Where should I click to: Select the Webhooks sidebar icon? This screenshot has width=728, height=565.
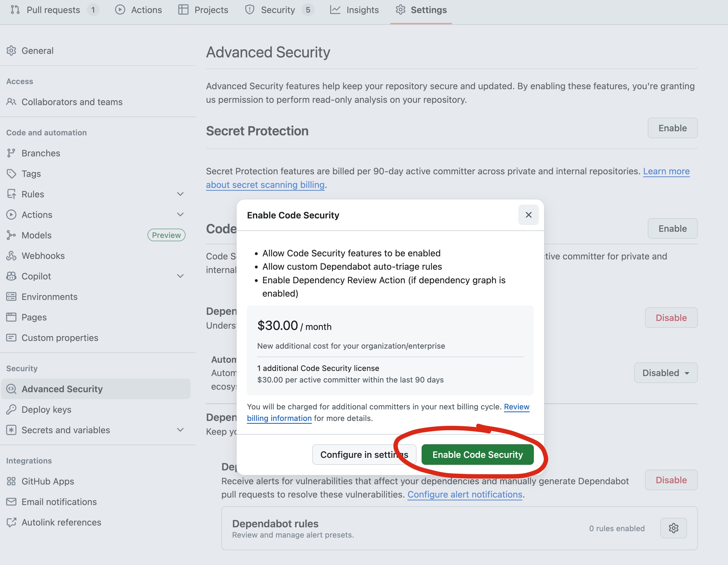11,256
